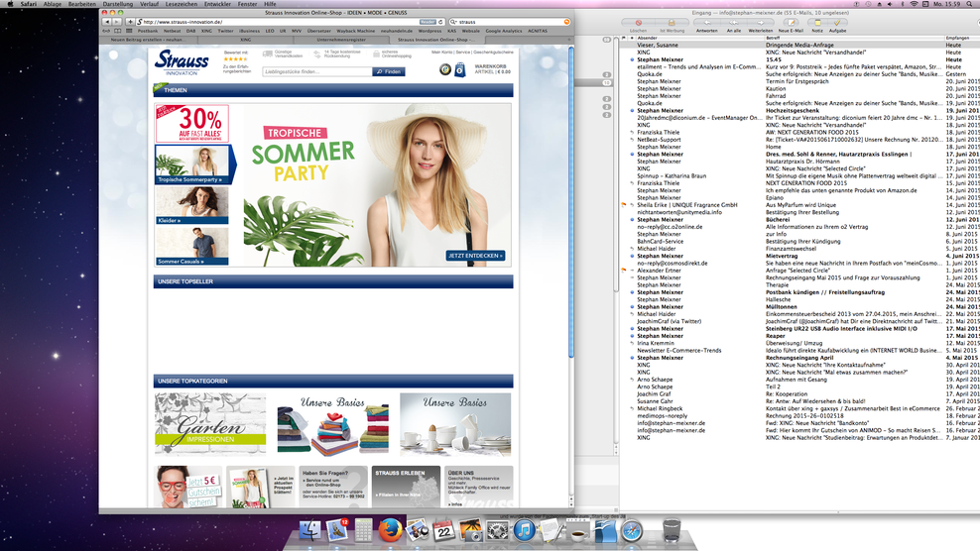Click the Safari search field containing strauss
Viewport: 980px width, 551px height.
[510, 22]
